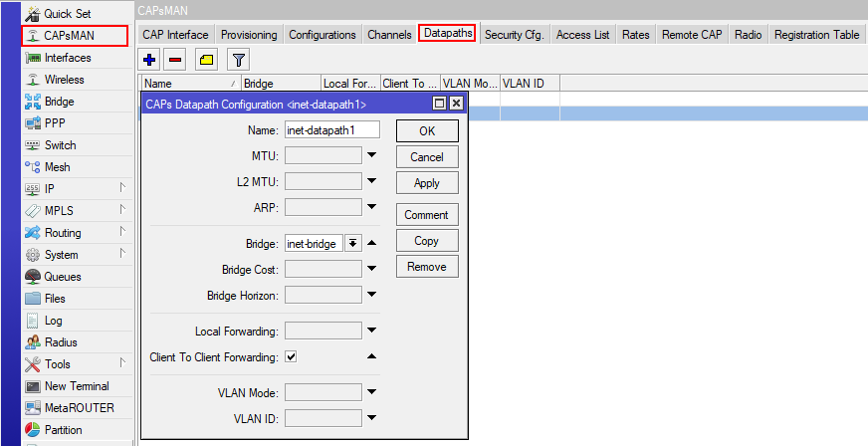This screenshot has height=446, width=868.
Task: Collapse the Client To Client Forwarding field
Action: click(371, 356)
